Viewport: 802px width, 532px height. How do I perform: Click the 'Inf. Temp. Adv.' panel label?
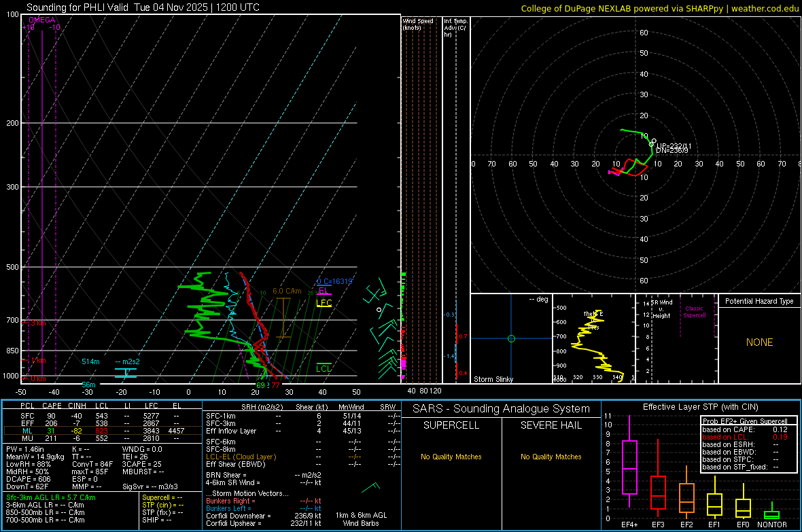click(x=455, y=28)
